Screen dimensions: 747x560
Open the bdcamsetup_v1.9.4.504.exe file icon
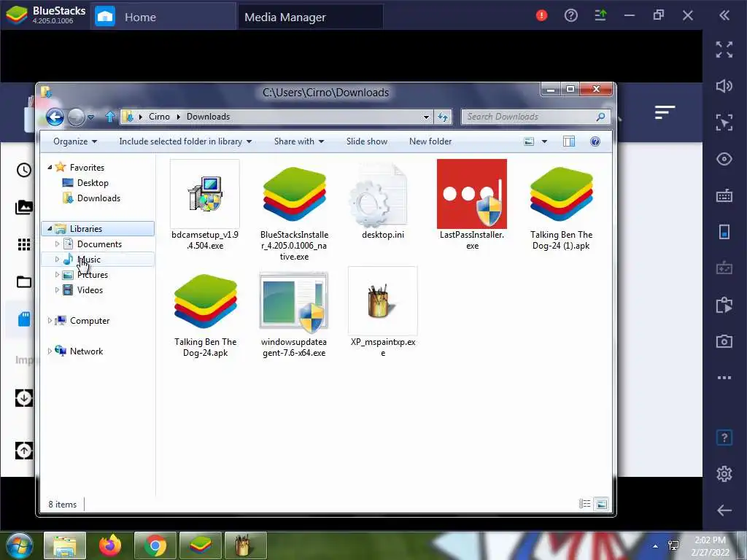point(205,194)
